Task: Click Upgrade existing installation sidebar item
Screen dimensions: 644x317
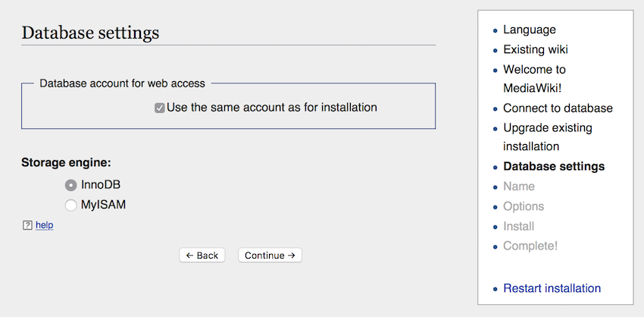Action: (x=548, y=137)
